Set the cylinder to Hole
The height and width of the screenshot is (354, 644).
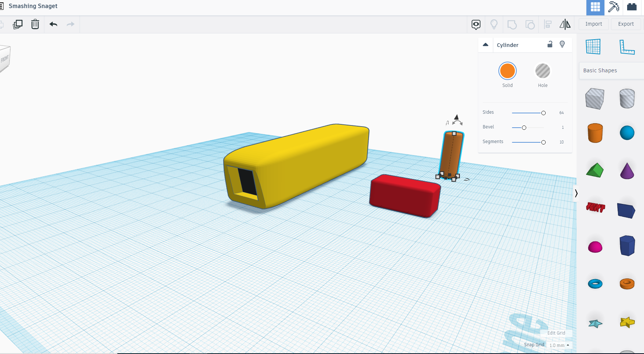pos(543,71)
